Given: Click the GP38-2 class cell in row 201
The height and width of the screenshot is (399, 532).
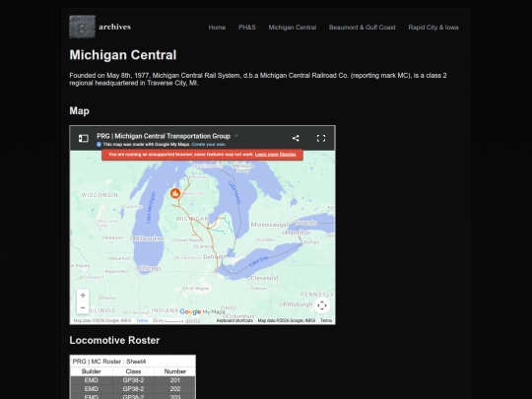Looking at the screenshot, I should 133,380.
